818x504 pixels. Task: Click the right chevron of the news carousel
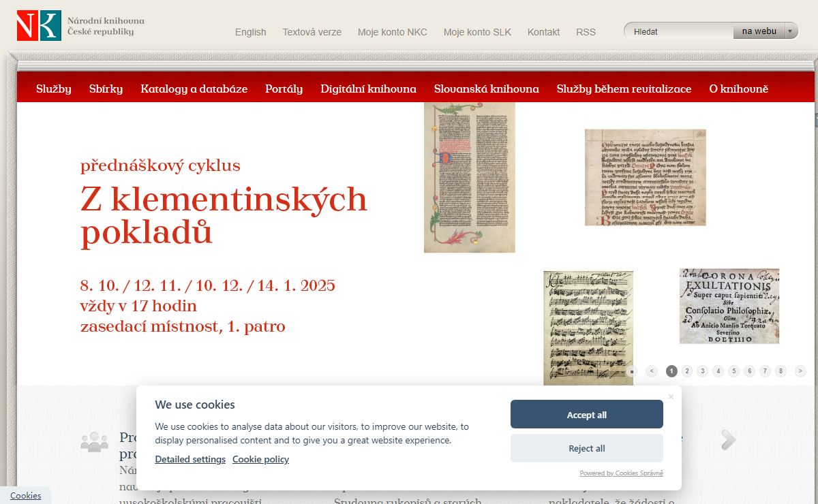(729, 441)
